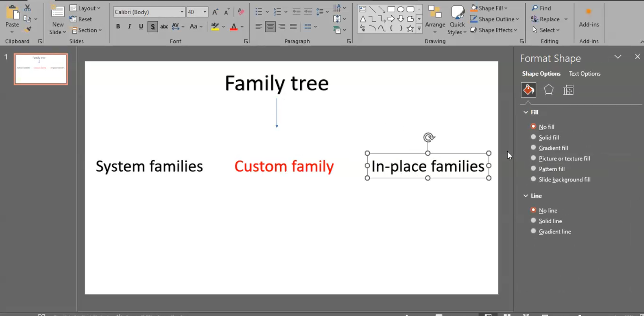Open the Arrange menu
Image resolution: width=644 pixels, height=316 pixels.
click(435, 20)
